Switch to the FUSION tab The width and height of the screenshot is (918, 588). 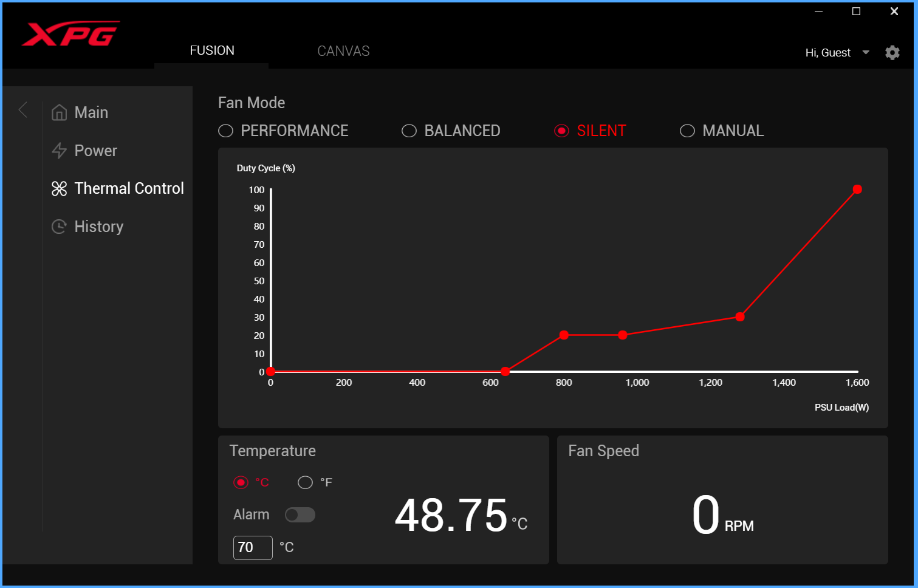click(211, 50)
